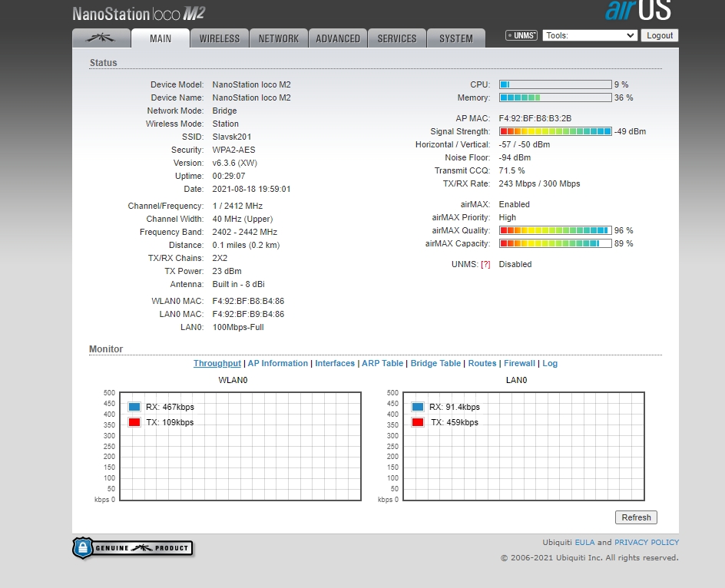Click the WLAN0 TX red legend swatch
This screenshot has width=725, height=588.
(134, 422)
